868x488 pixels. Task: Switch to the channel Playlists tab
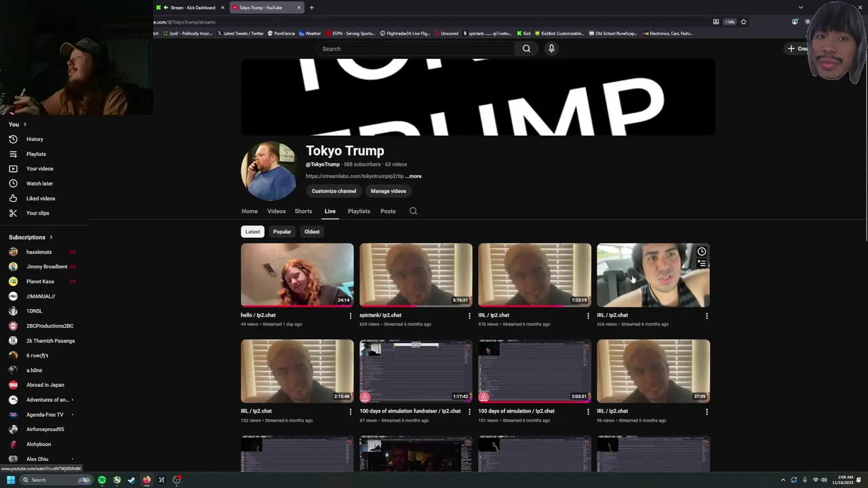coord(359,211)
